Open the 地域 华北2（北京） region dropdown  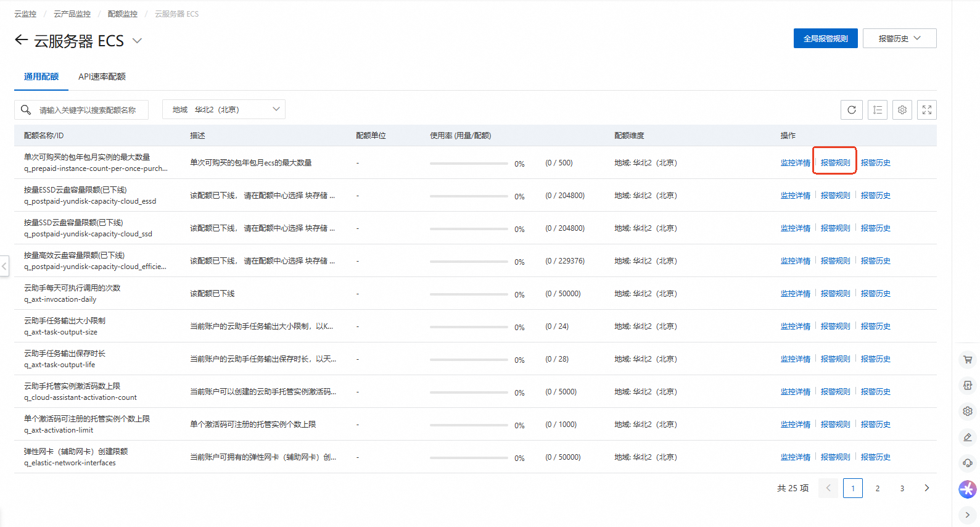(224, 110)
